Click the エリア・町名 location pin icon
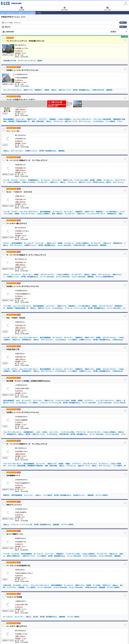 coord(3,23)
